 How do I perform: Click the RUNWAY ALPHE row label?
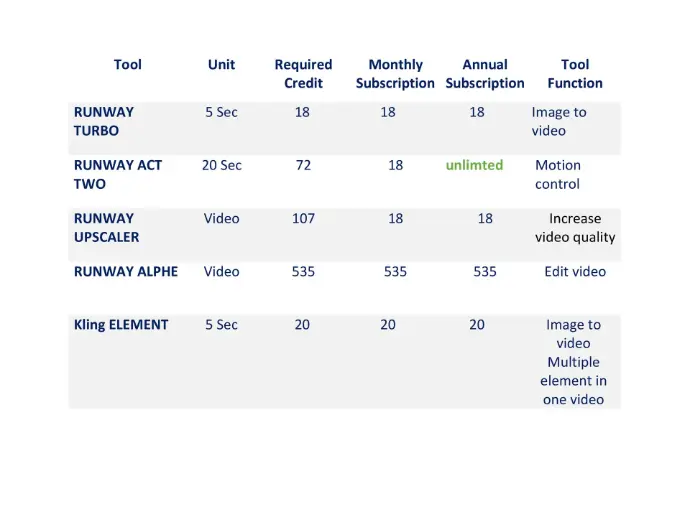point(125,271)
